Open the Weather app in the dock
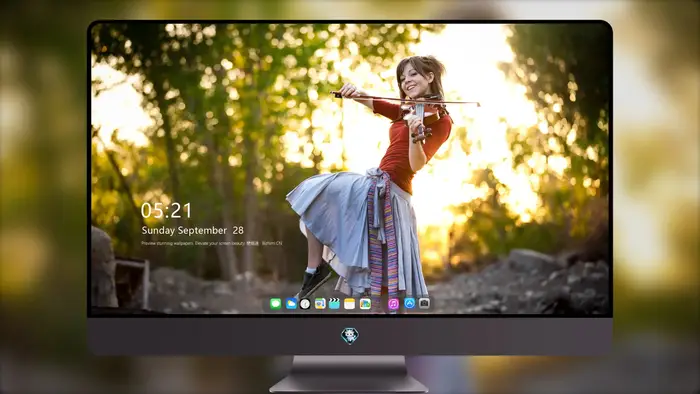The image size is (700, 394). click(x=291, y=304)
